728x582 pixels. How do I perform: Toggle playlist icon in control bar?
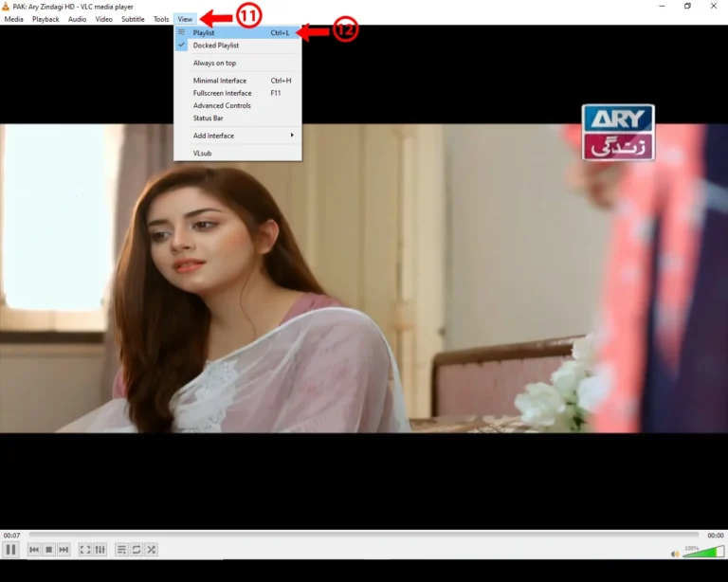(121, 550)
